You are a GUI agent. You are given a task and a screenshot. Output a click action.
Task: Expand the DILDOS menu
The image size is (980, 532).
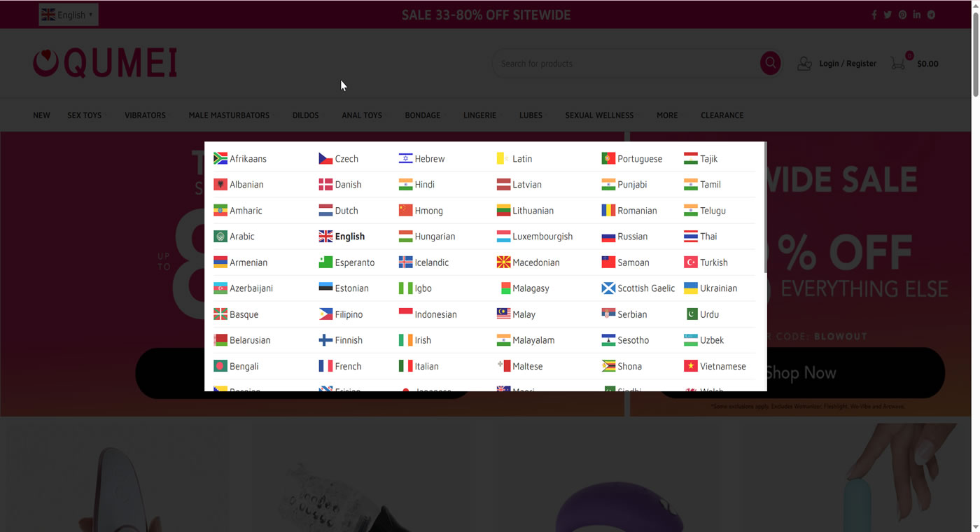307,115
